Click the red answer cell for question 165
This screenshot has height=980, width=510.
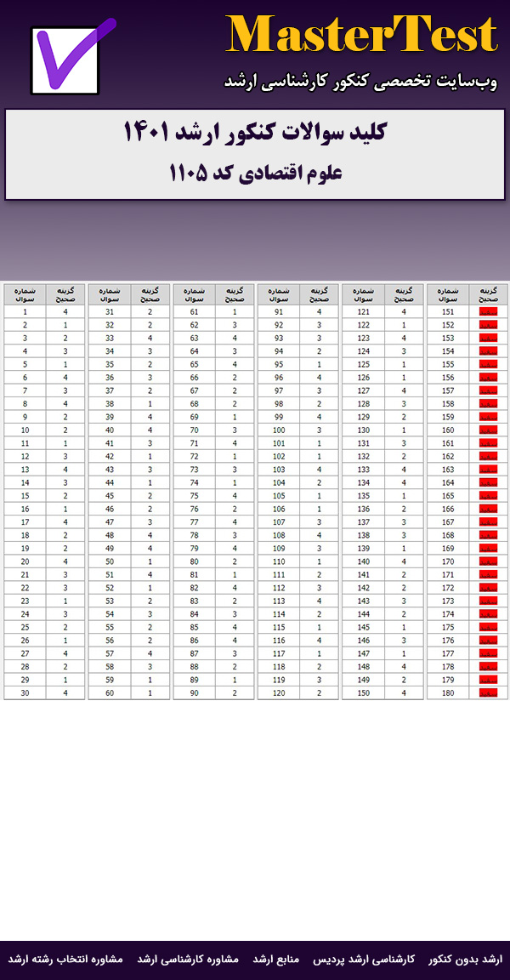point(488,496)
